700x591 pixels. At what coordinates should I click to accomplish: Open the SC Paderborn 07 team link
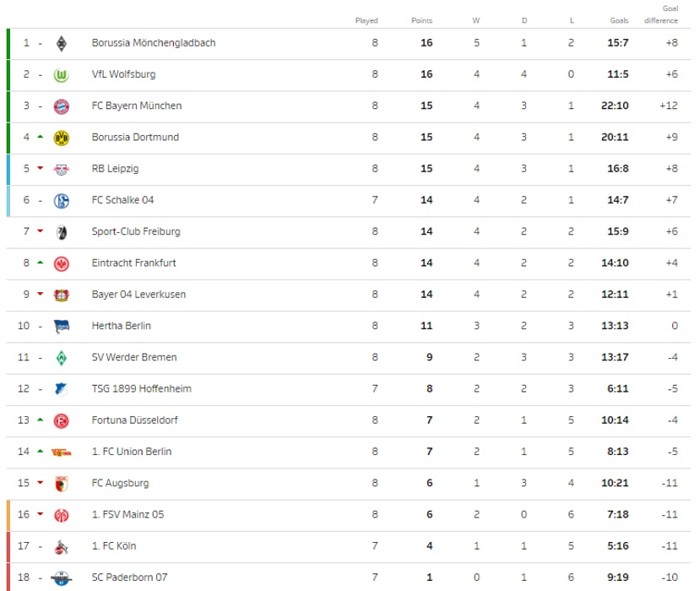(129, 577)
